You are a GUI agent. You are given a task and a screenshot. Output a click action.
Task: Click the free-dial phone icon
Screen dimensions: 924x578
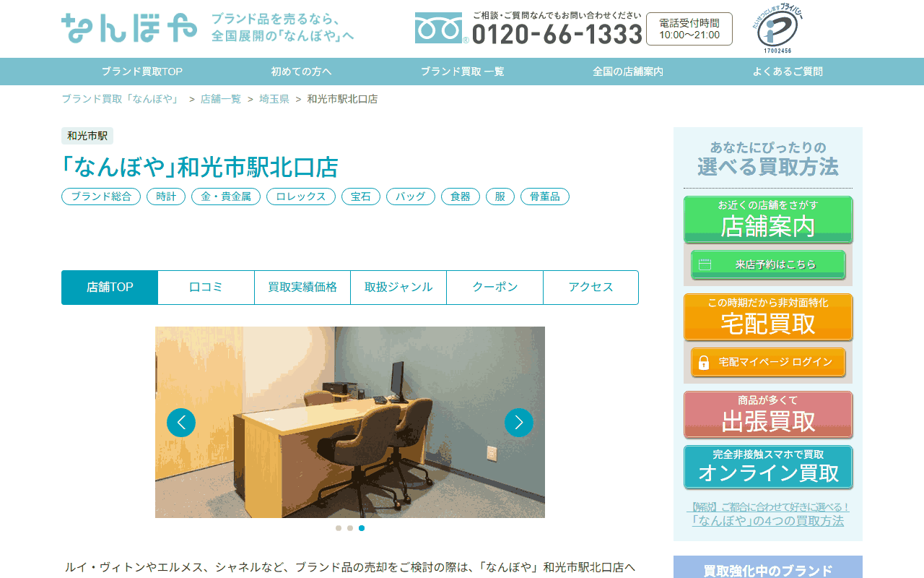tap(438, 28)
